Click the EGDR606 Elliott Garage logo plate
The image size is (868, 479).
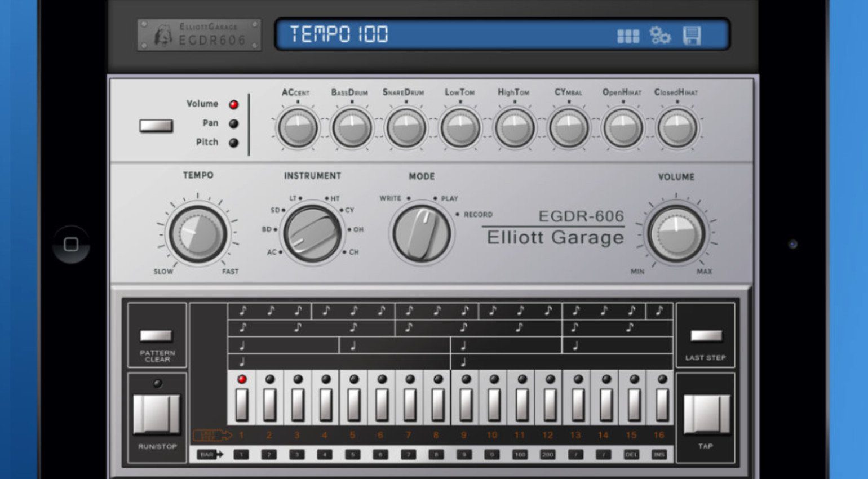(199, 35)
